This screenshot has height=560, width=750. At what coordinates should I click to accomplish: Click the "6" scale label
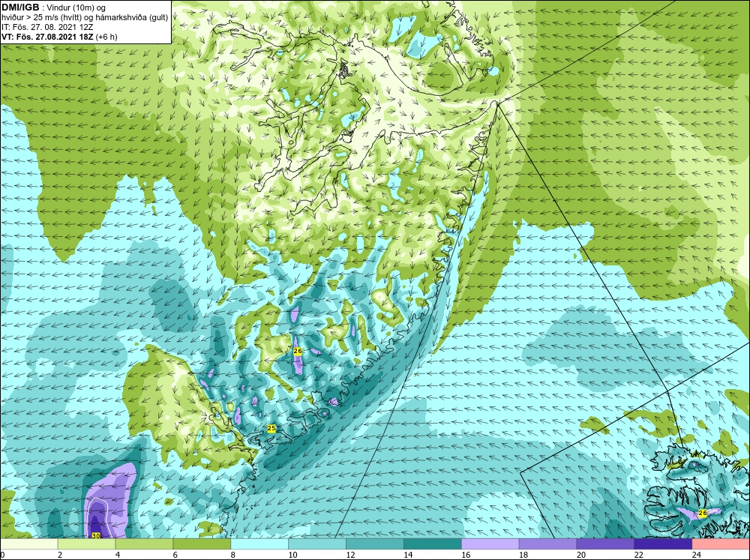pos(175,555)
